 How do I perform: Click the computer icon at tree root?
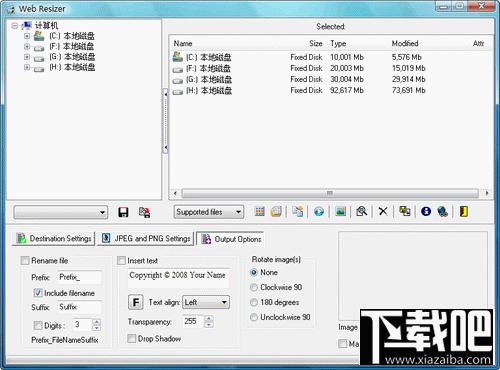[26, 26]
